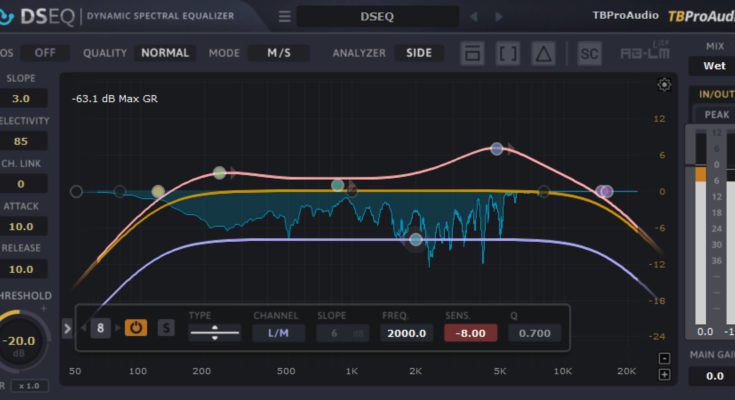Click the Threshold knob showing -20.0 dB
The image size is (735, 400).
point(20,342)
